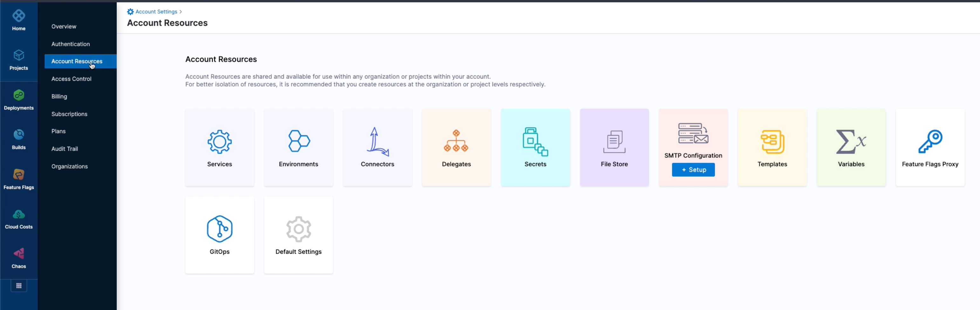
Task: Click the module grid icon at sidebar bottom
Action: click(x=18, y=286)
